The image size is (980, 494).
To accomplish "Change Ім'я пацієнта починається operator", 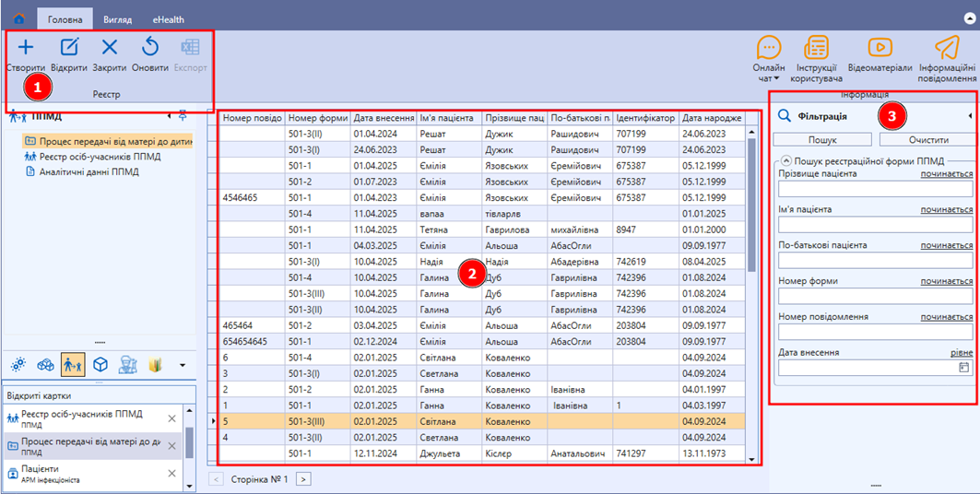I will tap(946, 209).
